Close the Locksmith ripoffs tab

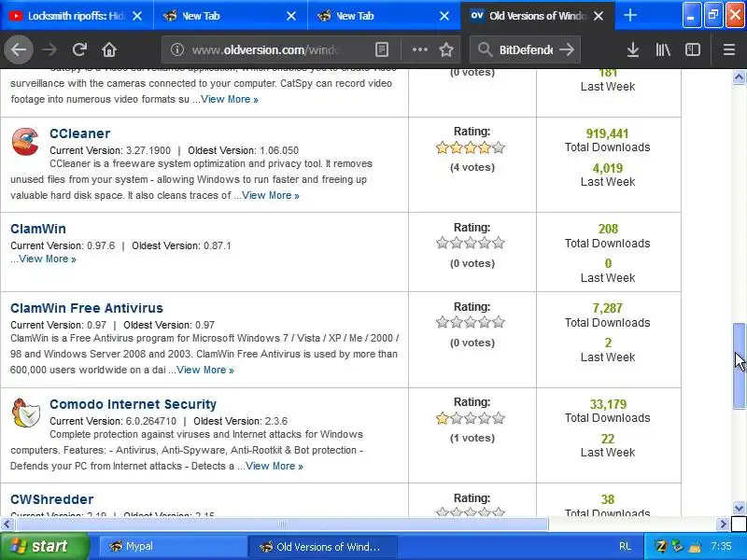(137, 16)
